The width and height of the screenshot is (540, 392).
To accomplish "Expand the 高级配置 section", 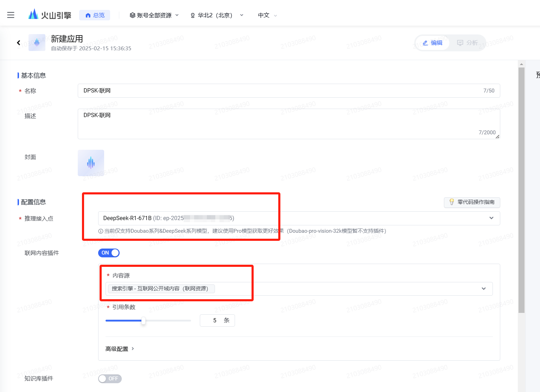I will click(x=120, y=349).
